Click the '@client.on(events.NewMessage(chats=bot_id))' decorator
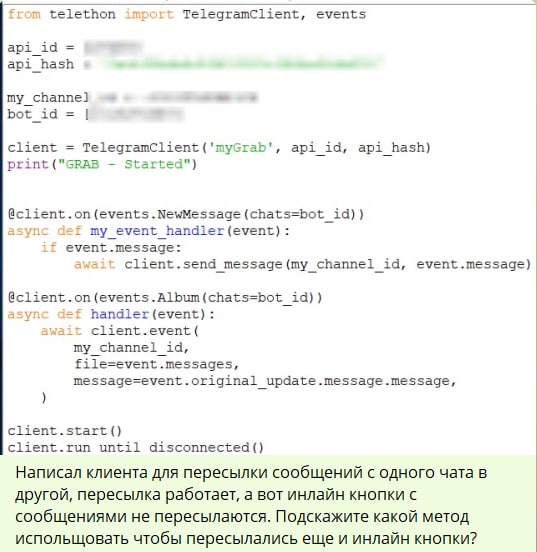This screenshot has height=552, width=537. pyautogui.click(x=186, y=214)
